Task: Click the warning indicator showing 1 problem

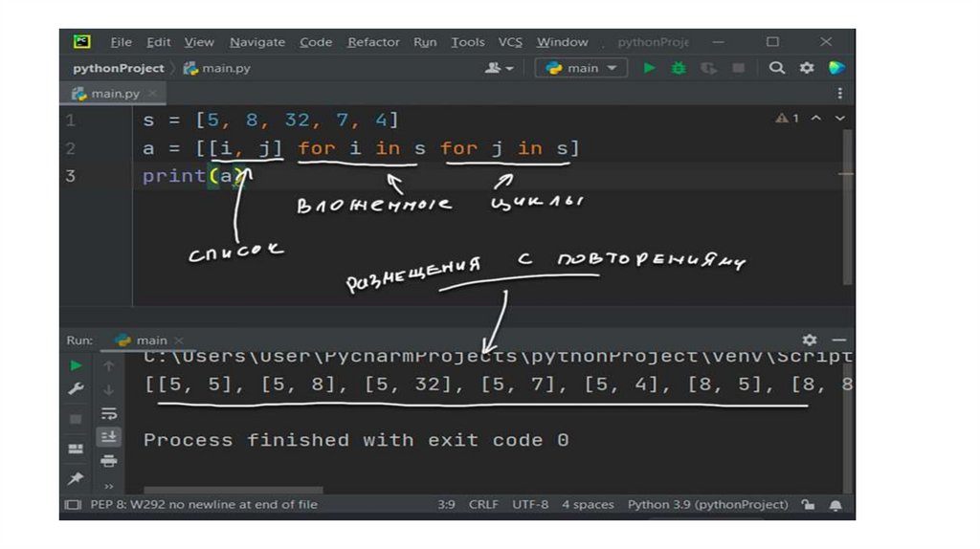Action: tap(787, 118)
